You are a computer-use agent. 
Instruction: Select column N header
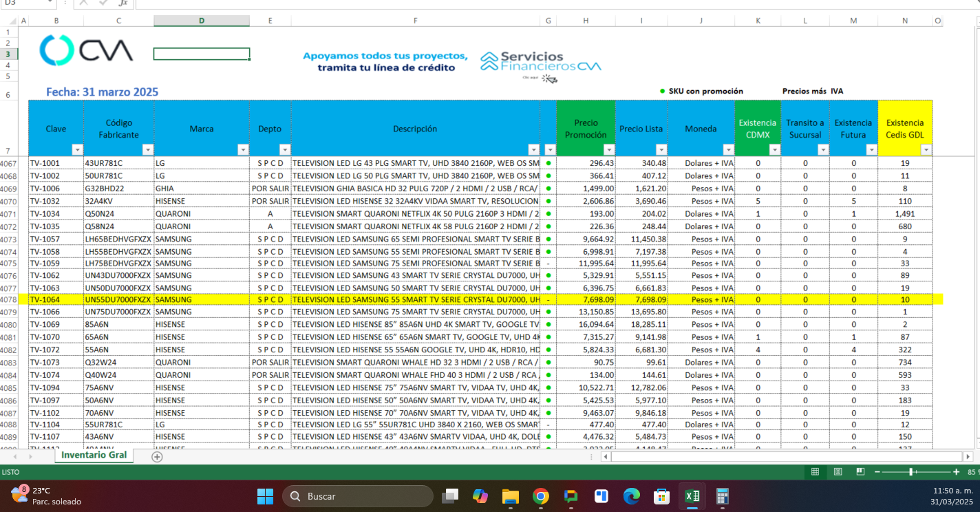click(x=905, y=21)
